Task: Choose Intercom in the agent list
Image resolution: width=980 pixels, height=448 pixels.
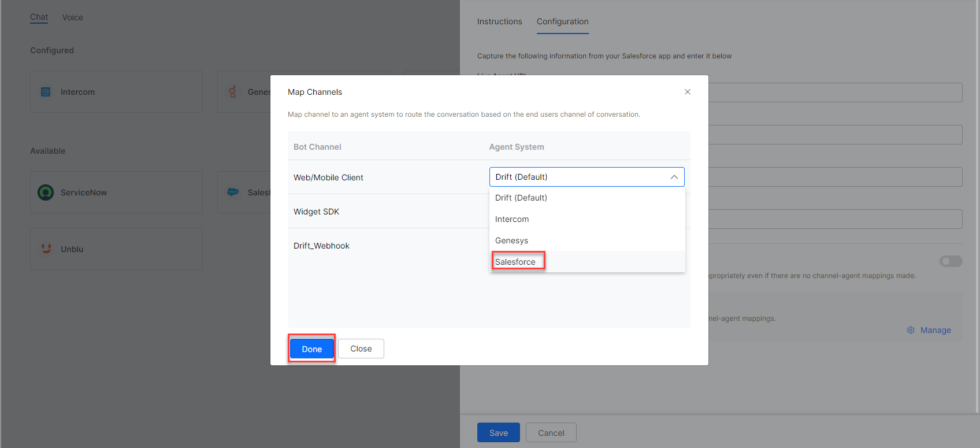Action: [512, 219]
